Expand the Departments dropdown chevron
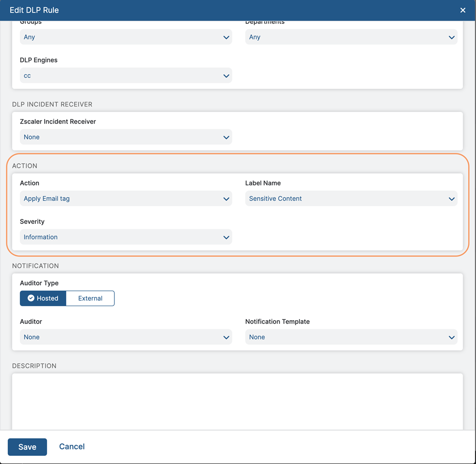 tap(451, 37)
